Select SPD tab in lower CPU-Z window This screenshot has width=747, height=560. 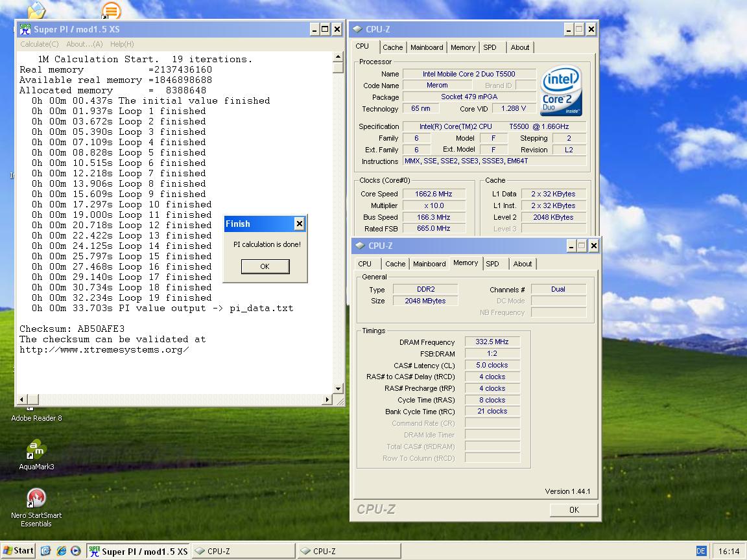pos(493,263)
